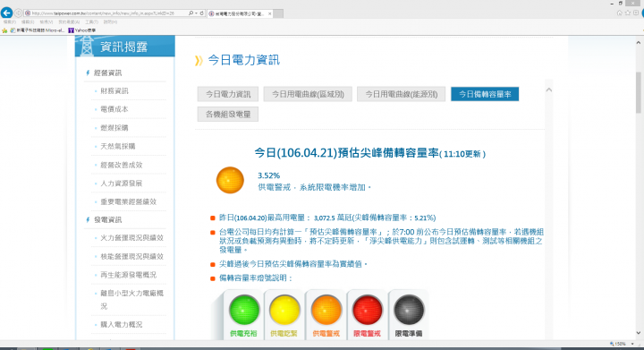Open 燃煤採購 in the sidebar
This screenshot has height=350, width=644.
pos(114,128)
